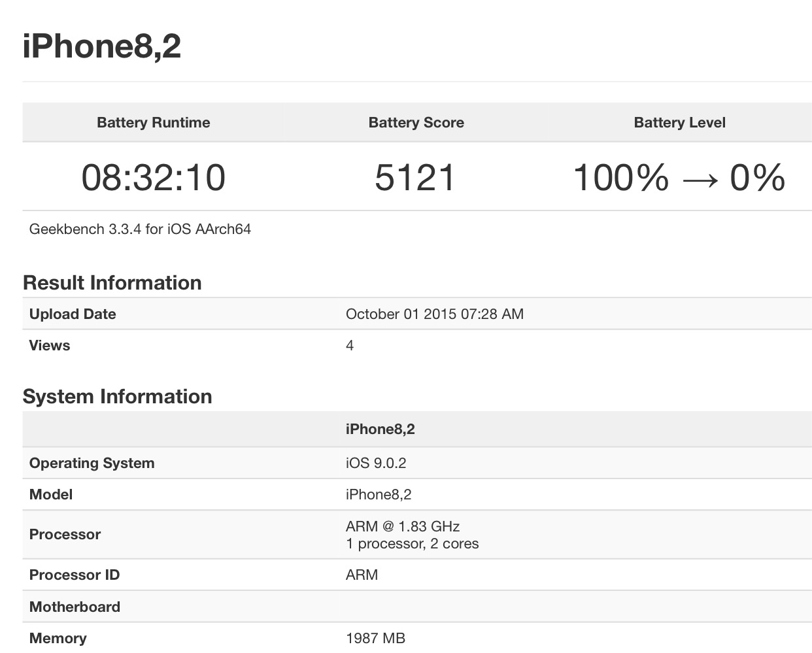Click the 100% → 0% battery level value
Viewport: 812px width, 653px height.
pos(679,178)
